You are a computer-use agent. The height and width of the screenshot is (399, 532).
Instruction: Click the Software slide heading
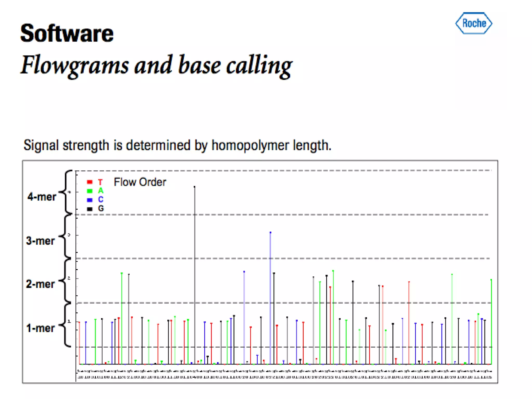coord(67,33)
